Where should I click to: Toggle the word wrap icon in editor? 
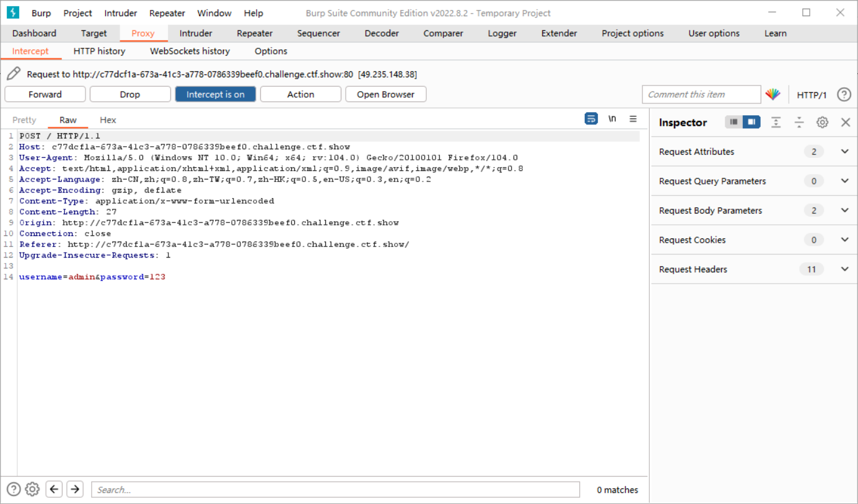(x=592, y=119)
